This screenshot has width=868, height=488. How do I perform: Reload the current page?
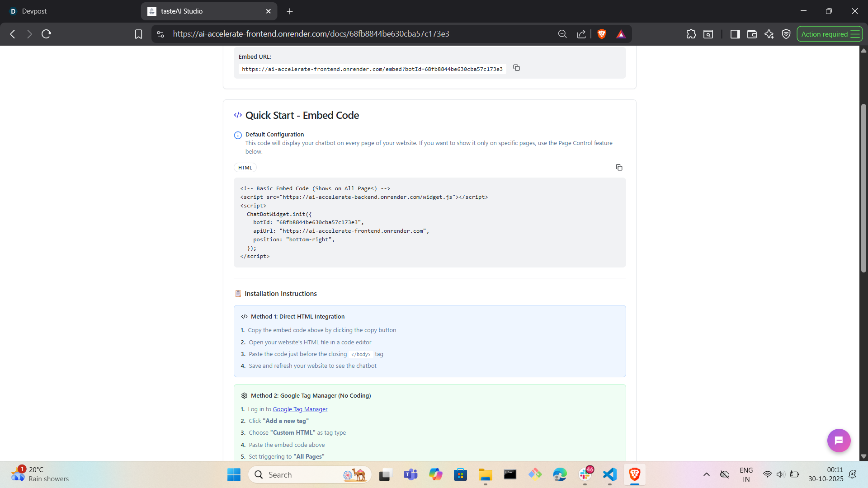coord(46,34)
